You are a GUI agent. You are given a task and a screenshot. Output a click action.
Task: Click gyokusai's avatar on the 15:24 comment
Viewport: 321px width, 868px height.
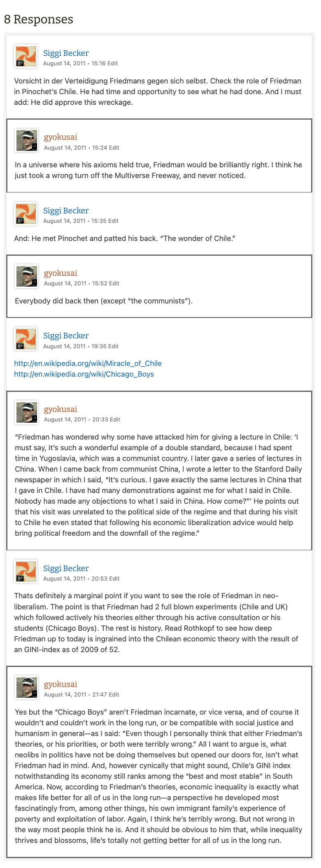(27, 140)
